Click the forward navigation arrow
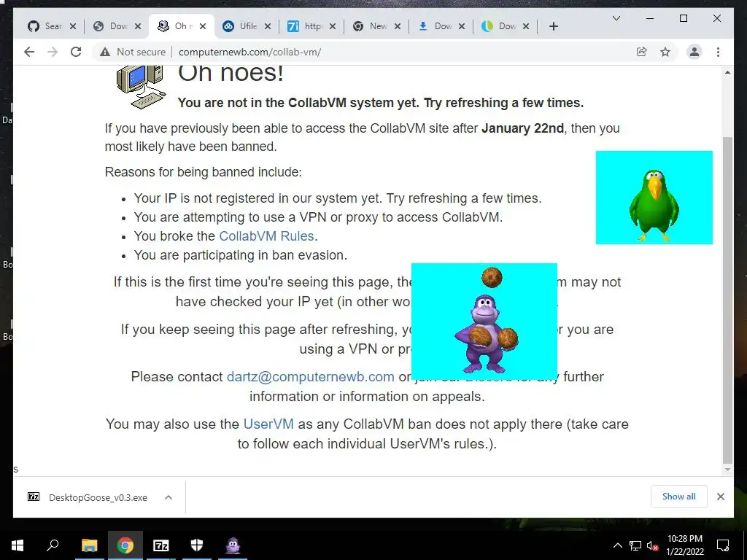 tap(53, 52)
